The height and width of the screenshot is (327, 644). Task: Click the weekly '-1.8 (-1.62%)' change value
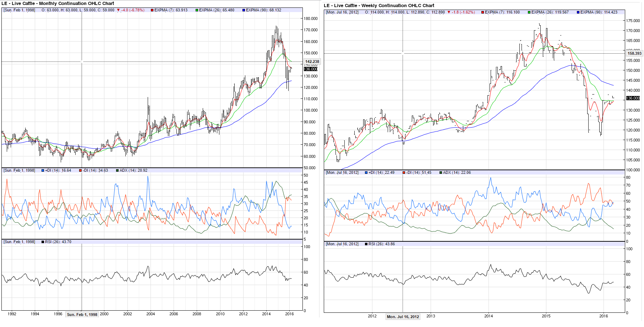(463, 12)
